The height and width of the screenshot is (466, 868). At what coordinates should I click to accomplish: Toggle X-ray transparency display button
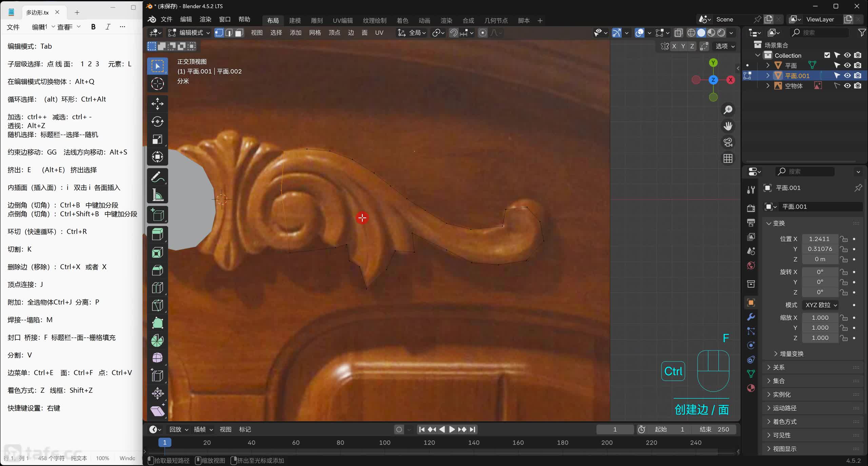[x=678, y=33]
